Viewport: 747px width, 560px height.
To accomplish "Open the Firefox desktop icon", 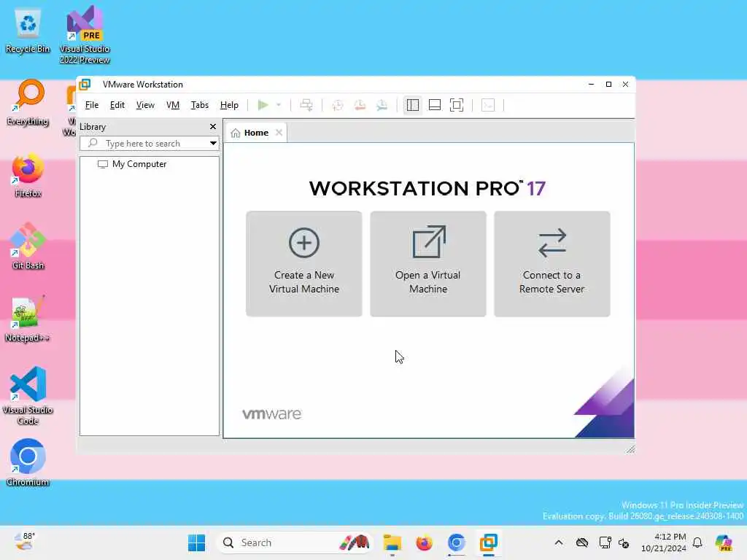I will [x=28, y=175].
